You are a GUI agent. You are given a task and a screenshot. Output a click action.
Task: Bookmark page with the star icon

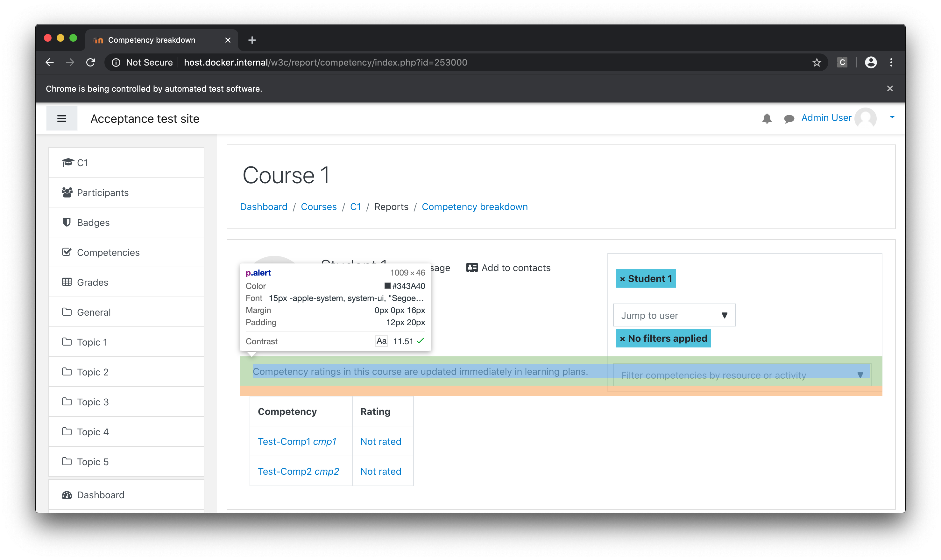tap(817, 62)
